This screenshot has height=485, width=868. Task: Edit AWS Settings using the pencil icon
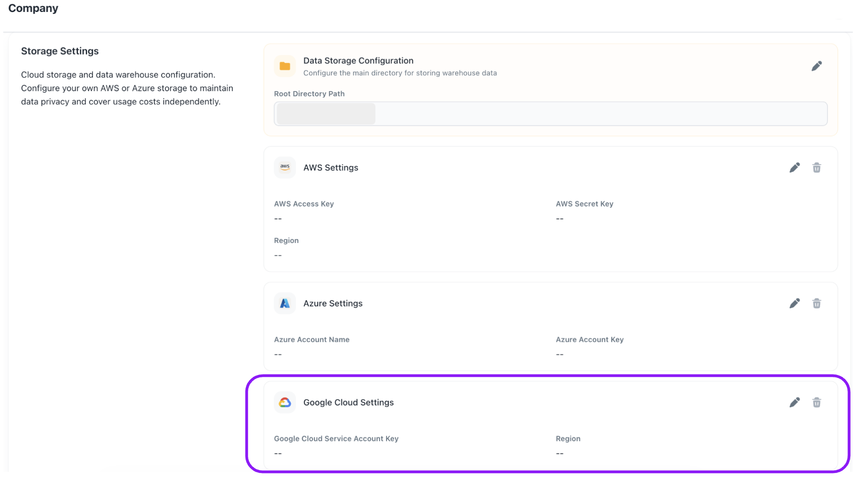click(795, 167)
